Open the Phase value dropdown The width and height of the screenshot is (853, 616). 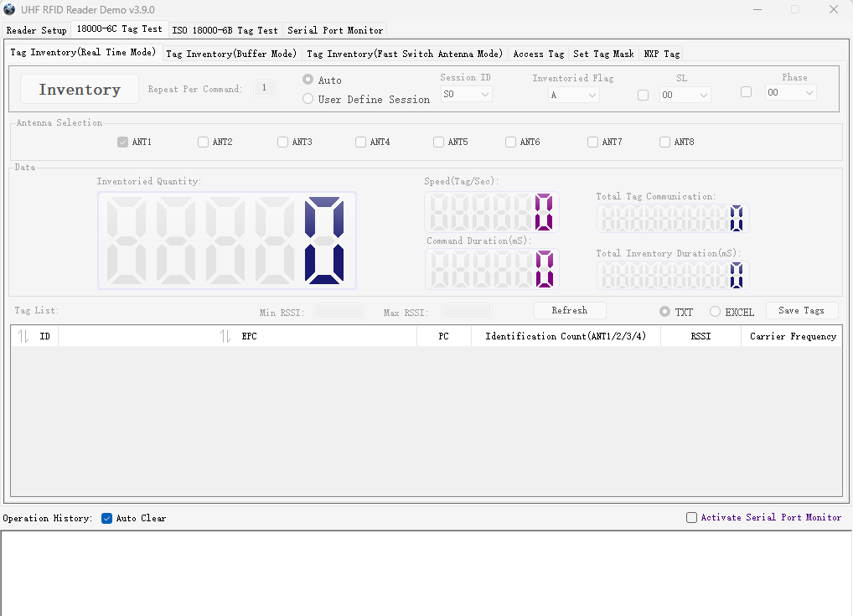click(790, 92)
